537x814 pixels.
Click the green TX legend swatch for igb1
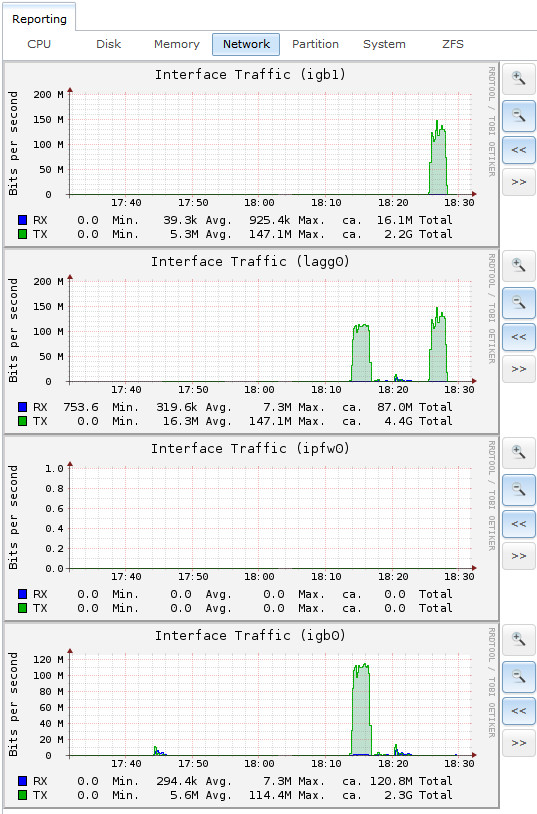22,234
